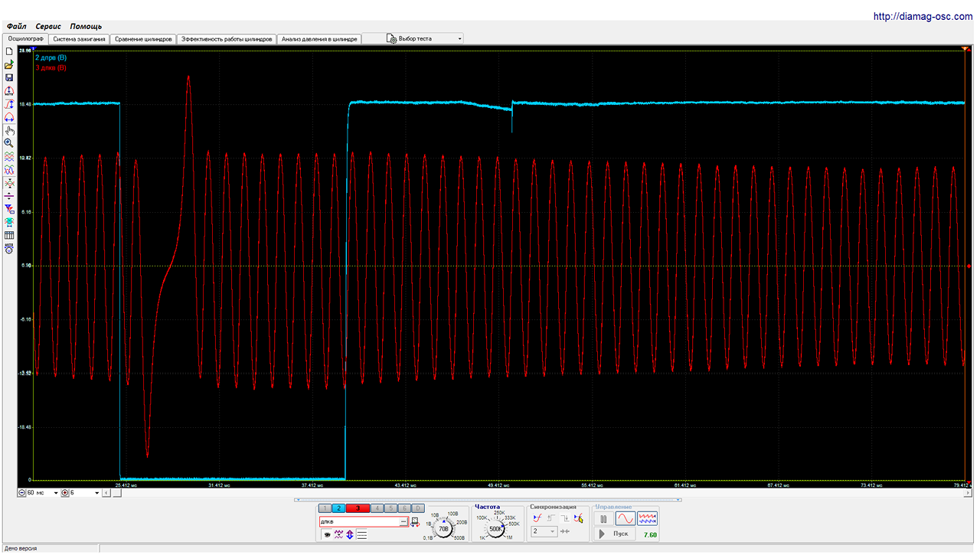The image size is (980, 555).
Task: Switch to the Сравнение цилиндров tab
Action: point(143,38)
